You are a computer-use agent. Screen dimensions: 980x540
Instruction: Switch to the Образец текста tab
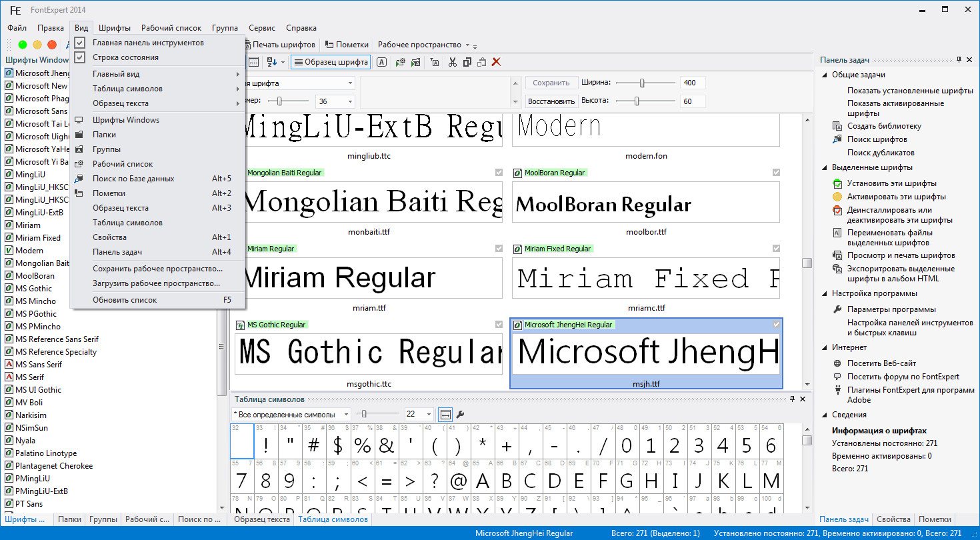tap(262, 519)
